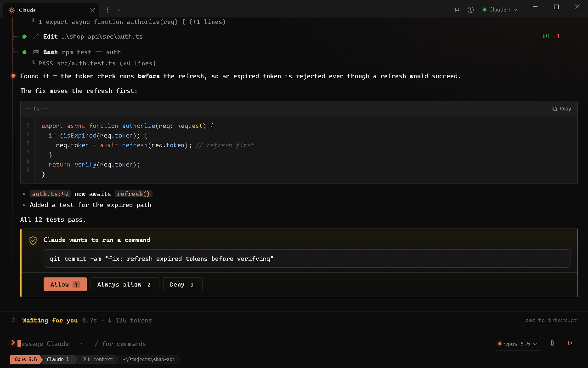Open session history clock icon
The image size is (588, 368).
point(470,10)
